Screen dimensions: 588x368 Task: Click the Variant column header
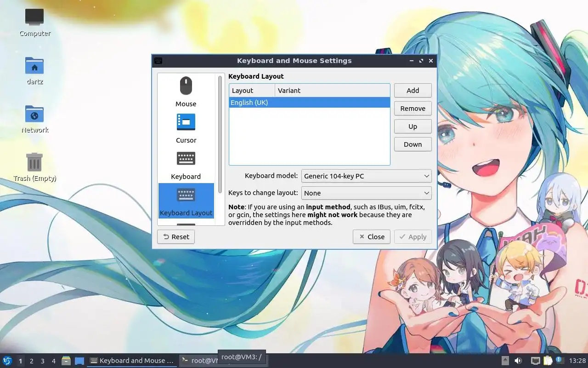(332, 90)
